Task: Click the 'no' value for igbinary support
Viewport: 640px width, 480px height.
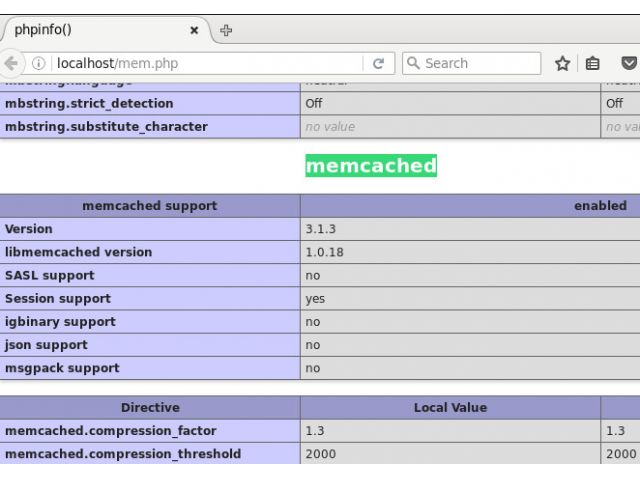Action: [313, 322]
